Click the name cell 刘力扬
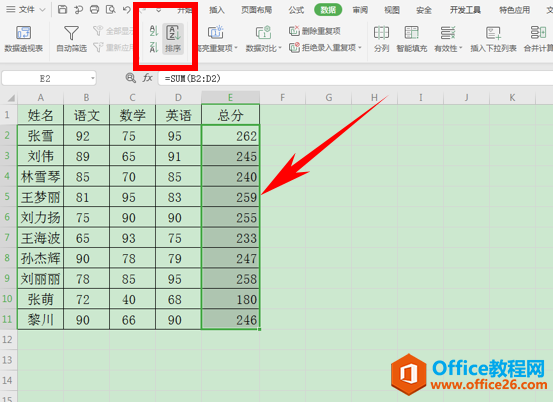The image size is (554, 402). (41, 218)
